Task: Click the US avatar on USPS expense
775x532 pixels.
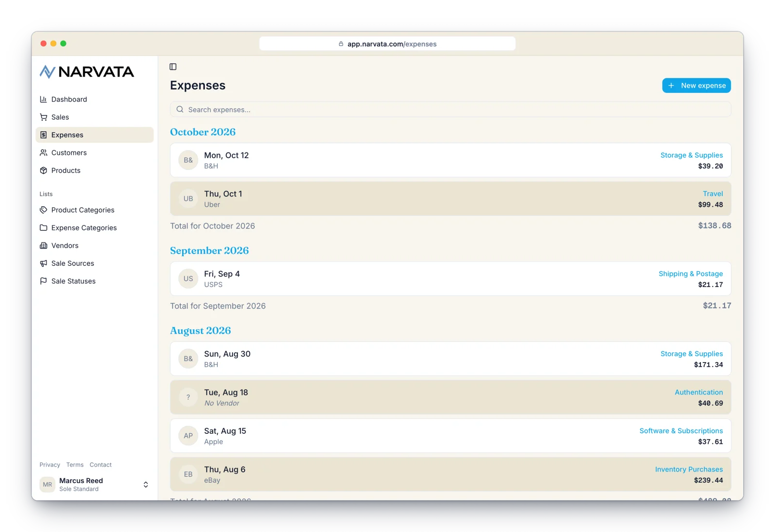Action: (188, 279)
